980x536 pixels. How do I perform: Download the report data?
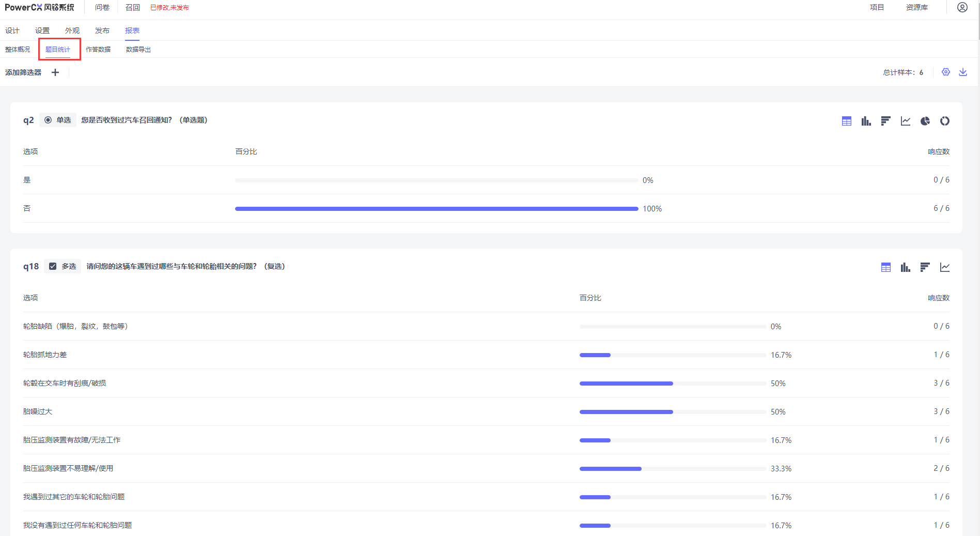point(963,72)
